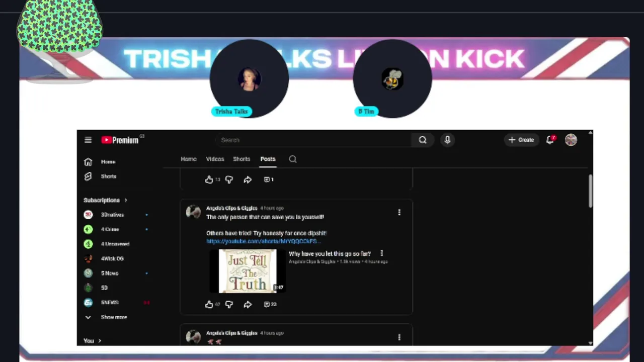644x362 pixels.
Task: Search the channel with tab magnifier icon
Action: [x=293, y=159]
